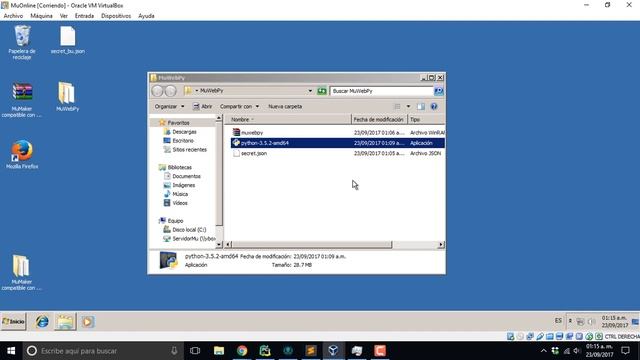Click the Escribe aquí para buscar box
The image size is (640, 360).
pyautogui.click(x=103, y=351)
